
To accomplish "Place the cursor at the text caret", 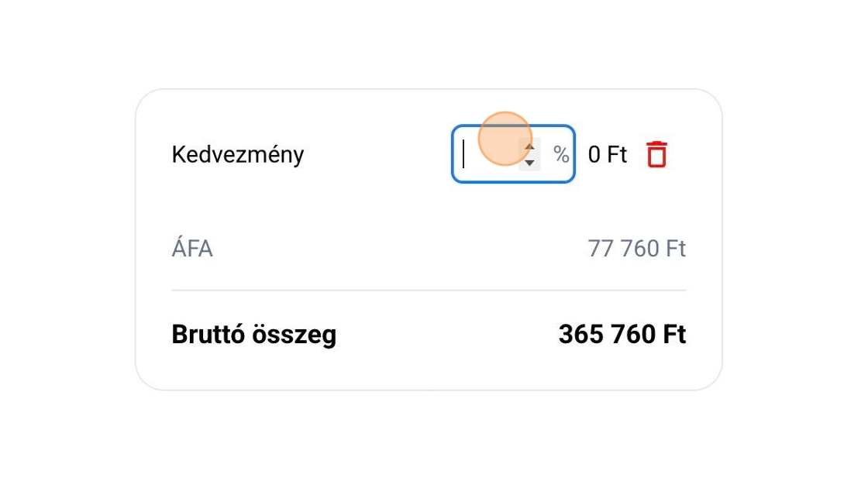I will (x=464, y=154).
